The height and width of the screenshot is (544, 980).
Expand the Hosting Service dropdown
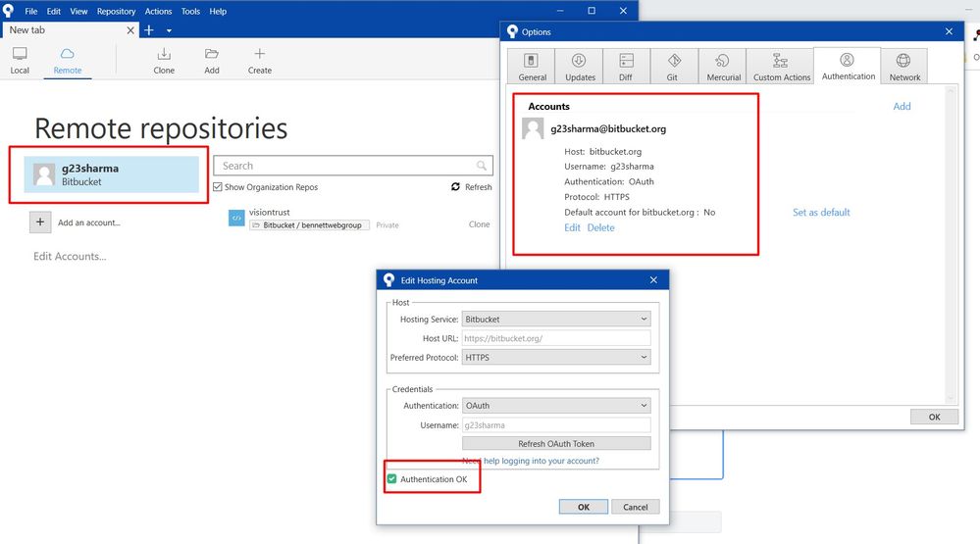[556, 320]
